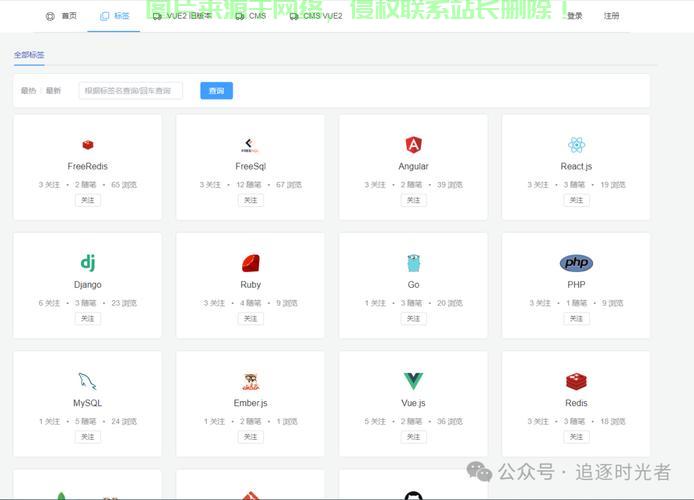The image size is (694, 500).
Task: Click the 24 浏览 count under MySQL
Action: pyautogui.click(x=124, y=421)
